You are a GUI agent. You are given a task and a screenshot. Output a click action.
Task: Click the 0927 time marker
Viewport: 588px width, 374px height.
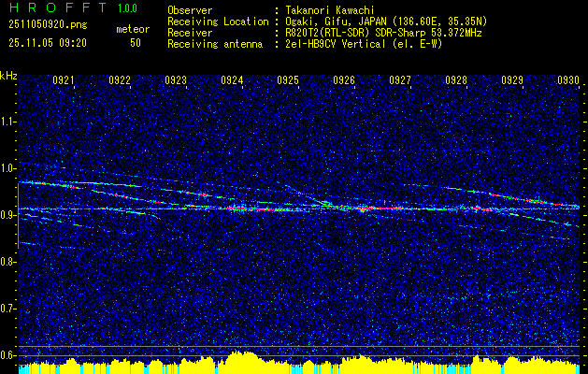coord(400,79)
